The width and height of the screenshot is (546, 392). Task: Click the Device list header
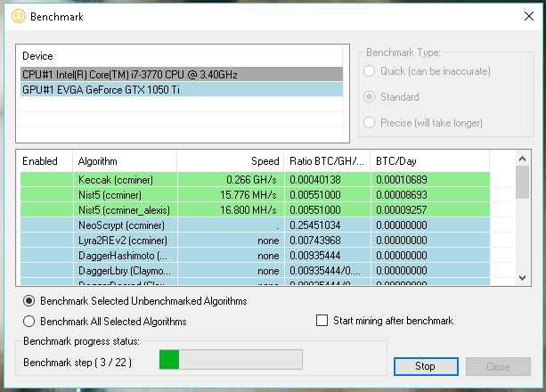(x=182, y=56)
